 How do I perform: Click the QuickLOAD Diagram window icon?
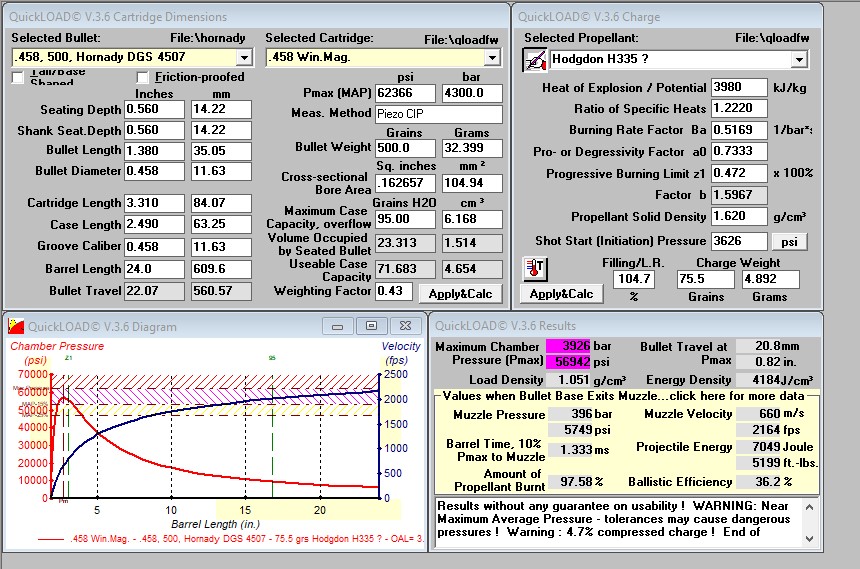pos(16,326)
